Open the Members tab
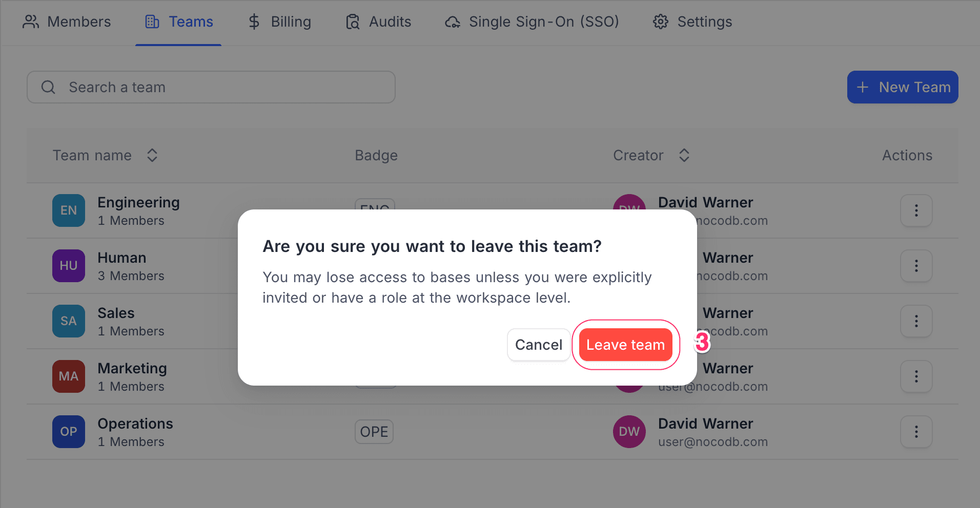 tap(67, 22)
